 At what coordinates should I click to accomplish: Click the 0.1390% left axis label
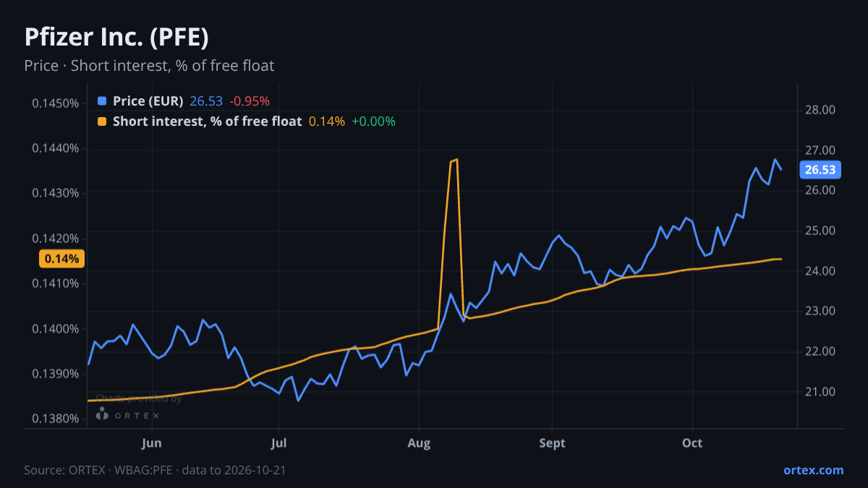(55, 374)
